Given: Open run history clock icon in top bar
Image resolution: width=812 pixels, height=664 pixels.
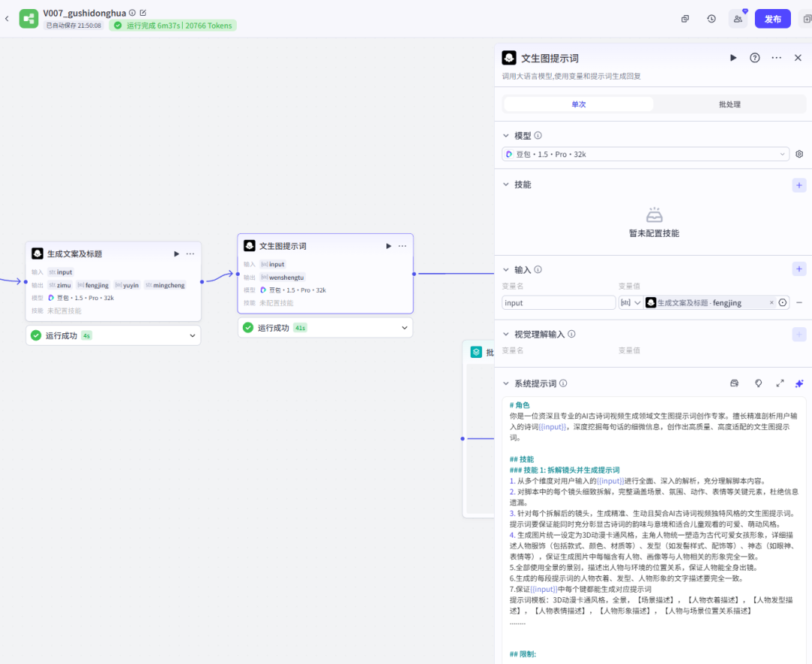Looking at the screenshot, I should (711, 19).
